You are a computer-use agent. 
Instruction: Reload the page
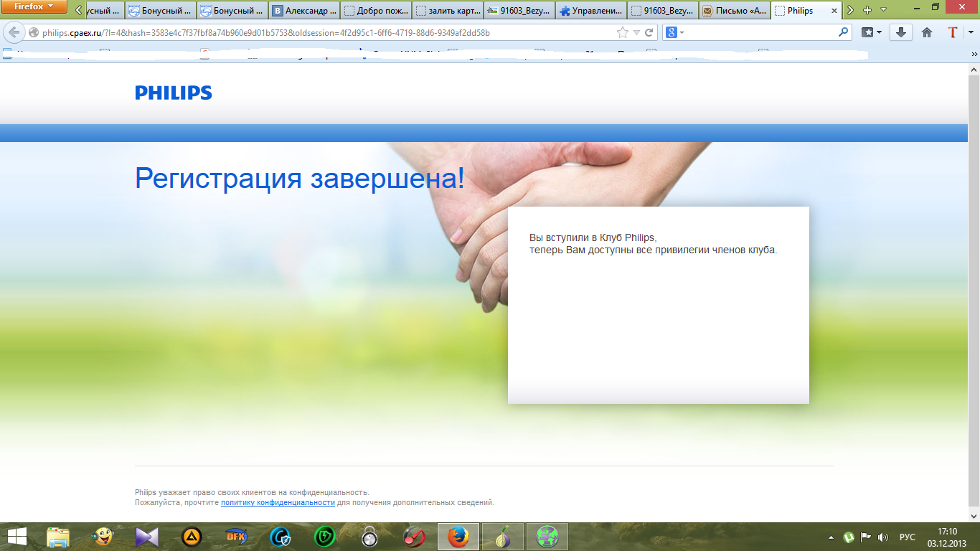click(x=649, y=33)
